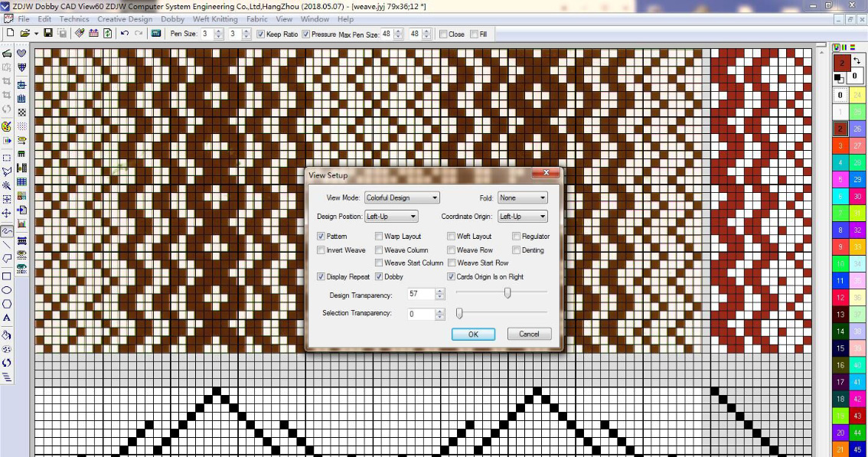Toggle the Keep Ratio checkbox
The height and width of the screenshot is (457, 868).
[x=260, y=34]
